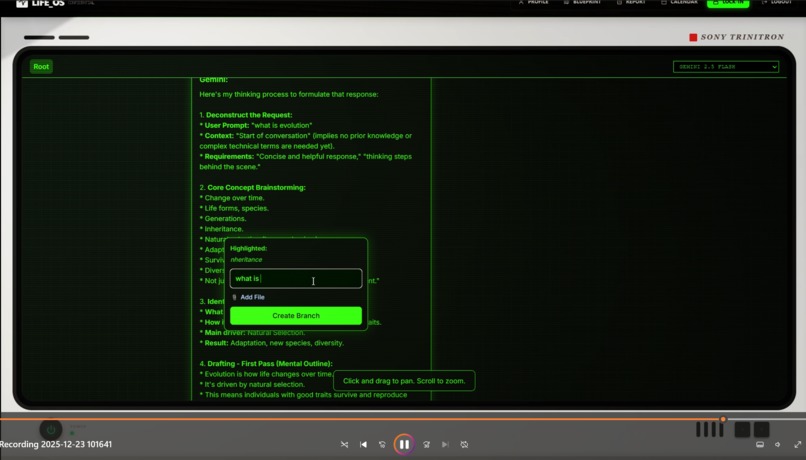This screenshot has width=806, height=460.
Task: Click 'Life forms, species.' bullet
Action: [236, 208]
